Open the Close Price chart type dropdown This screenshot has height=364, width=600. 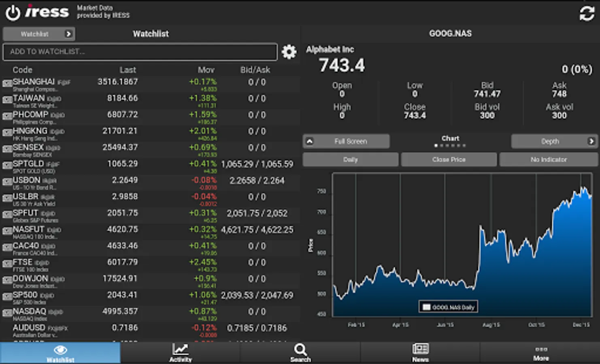click(x=449, y=159)
